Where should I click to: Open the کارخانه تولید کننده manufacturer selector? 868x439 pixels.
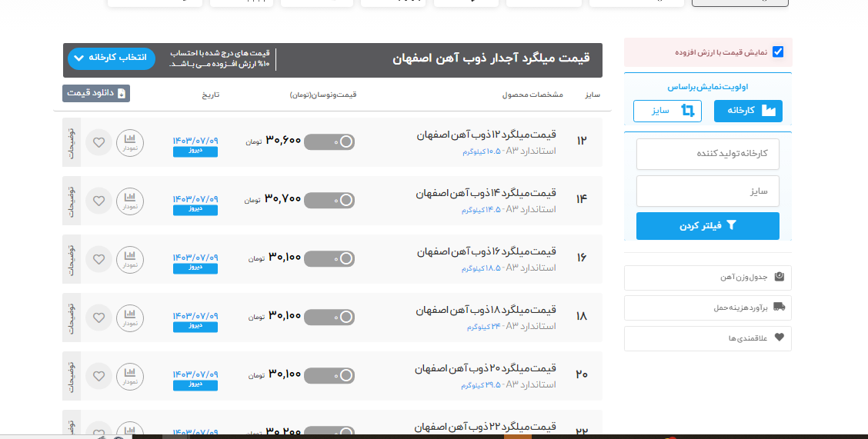[707, 154]
